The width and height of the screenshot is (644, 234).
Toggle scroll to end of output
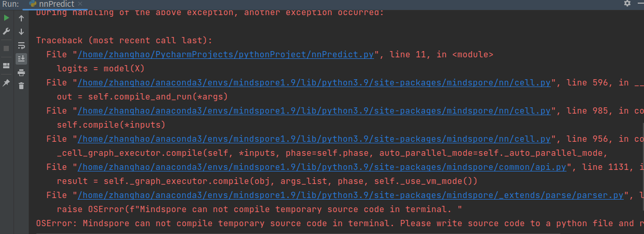[x=21, y=58]
